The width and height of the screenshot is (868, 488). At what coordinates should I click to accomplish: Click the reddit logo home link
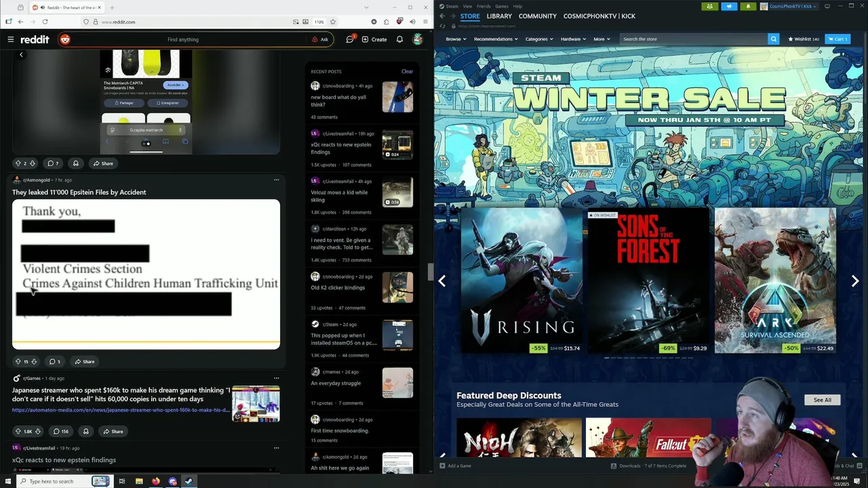[x=35, y=39]
